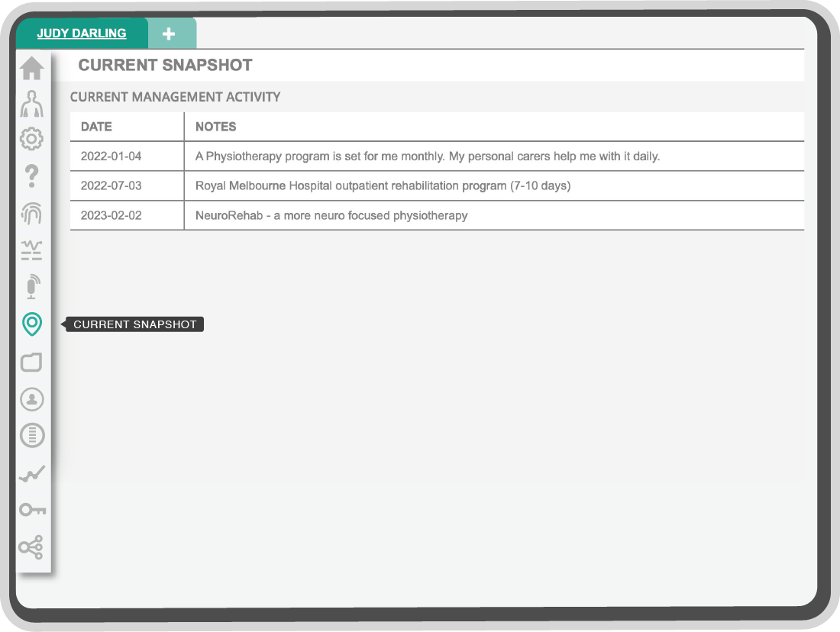Open the key access icon
The height and width of the screenshot is (632, 840).
point(32,509)
